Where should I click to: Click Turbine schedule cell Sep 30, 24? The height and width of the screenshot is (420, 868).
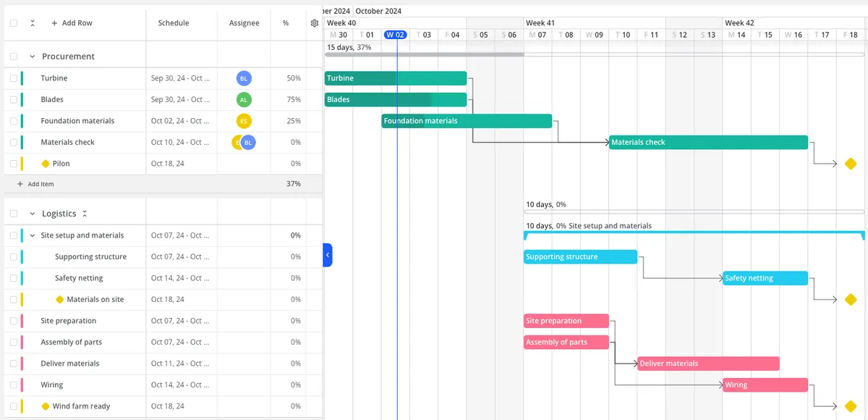click(x=181, y=78)
